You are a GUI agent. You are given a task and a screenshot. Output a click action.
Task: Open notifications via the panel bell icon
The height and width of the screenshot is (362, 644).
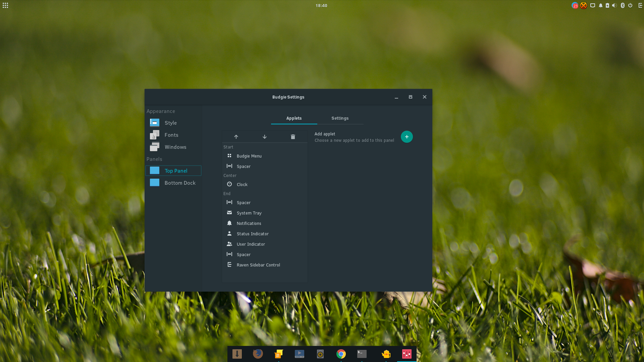(x=601, y=5)
